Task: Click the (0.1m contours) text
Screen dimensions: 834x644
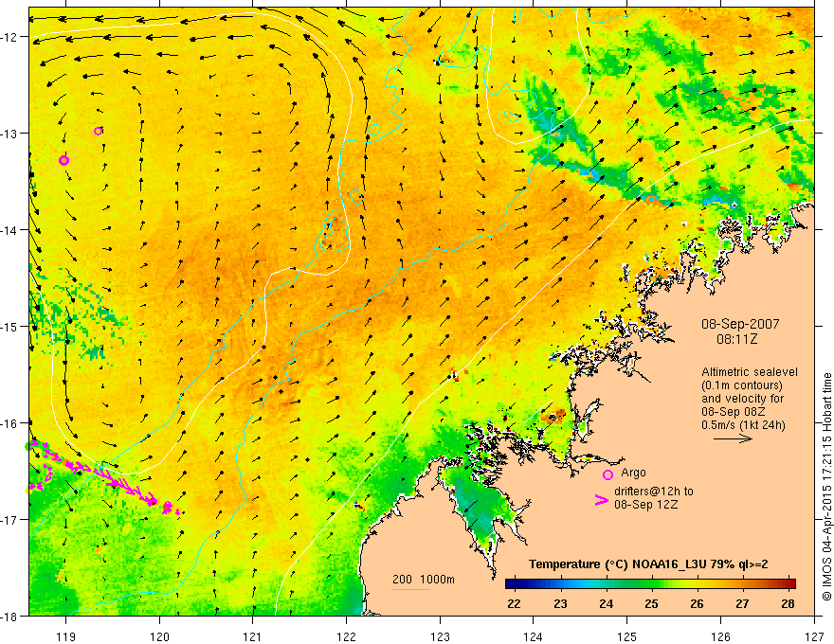Action: click(742, 385)
